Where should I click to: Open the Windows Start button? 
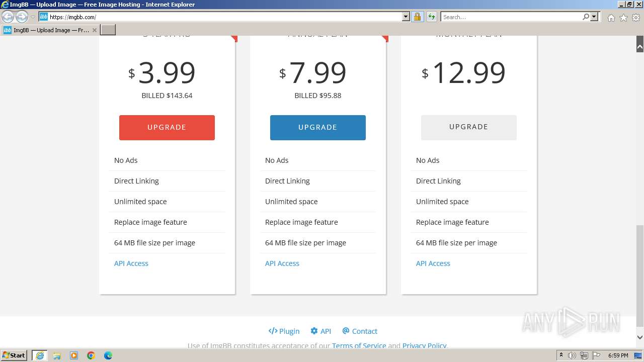14,355
